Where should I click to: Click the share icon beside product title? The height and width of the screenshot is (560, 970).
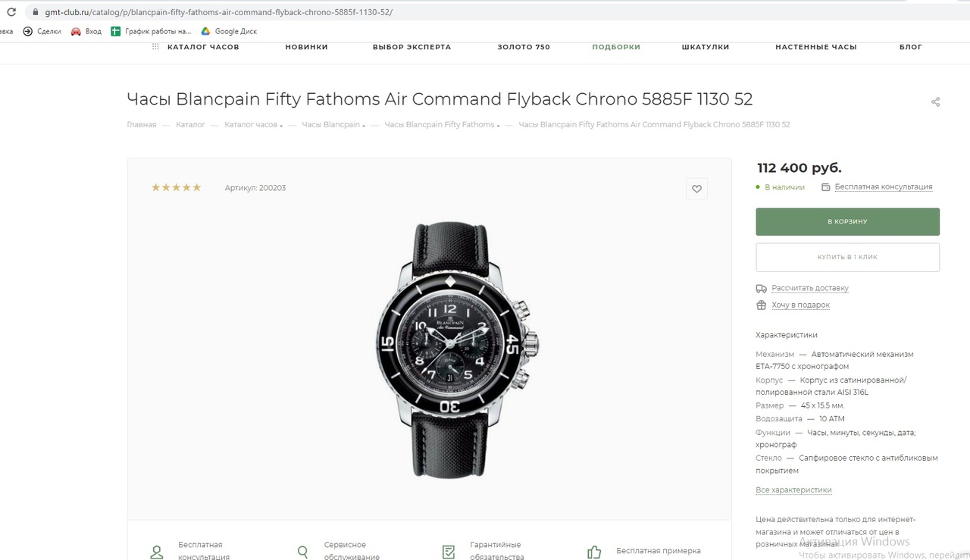click(x=935, y=102)
